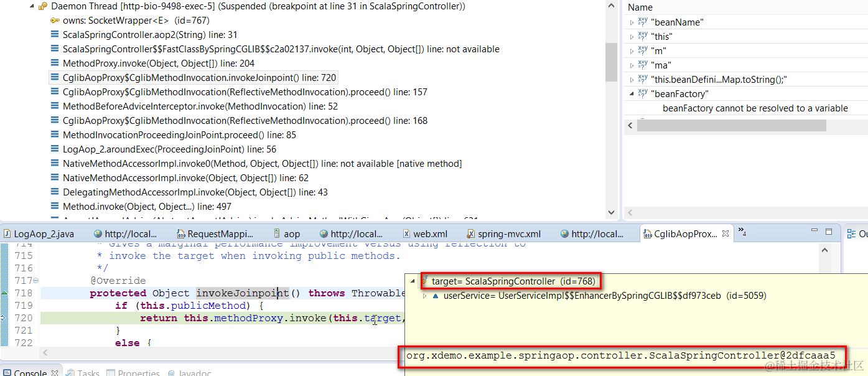Viewport: 868px width, 376px height.
Task: Click left arrow of the editor horizontal scrollbar
Action: (45, 353)
